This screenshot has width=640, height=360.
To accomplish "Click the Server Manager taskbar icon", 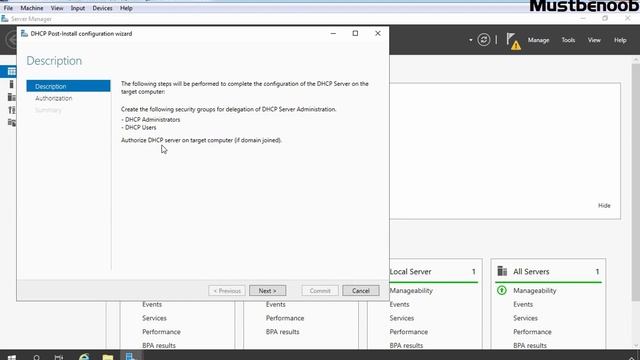I will point(131,356).
